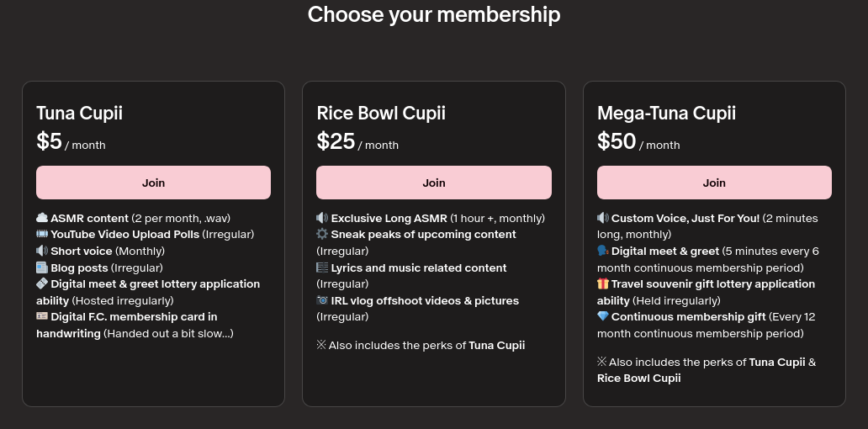Join the Mega-Tuna Cupii $50 membership
Image resolution: width=868 pixels, height=429 pixels.
click(x=714, y=183)
